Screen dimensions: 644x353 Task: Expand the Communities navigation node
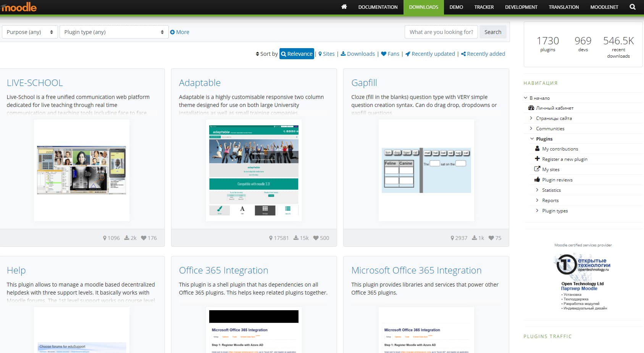coord(531,128)
